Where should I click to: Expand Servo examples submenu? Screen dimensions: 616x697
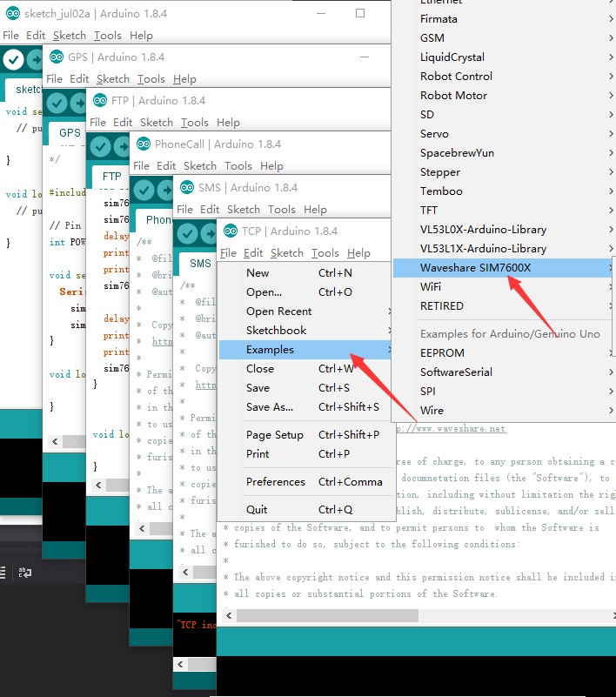coord(504,133)
